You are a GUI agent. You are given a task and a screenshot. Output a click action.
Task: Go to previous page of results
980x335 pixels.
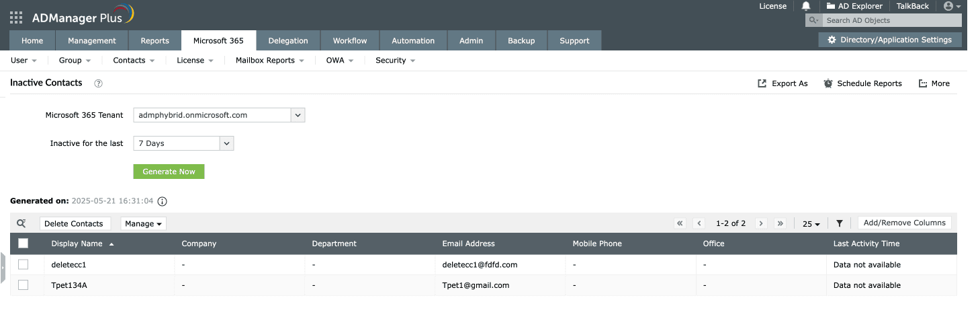click(x=699, y=223)
